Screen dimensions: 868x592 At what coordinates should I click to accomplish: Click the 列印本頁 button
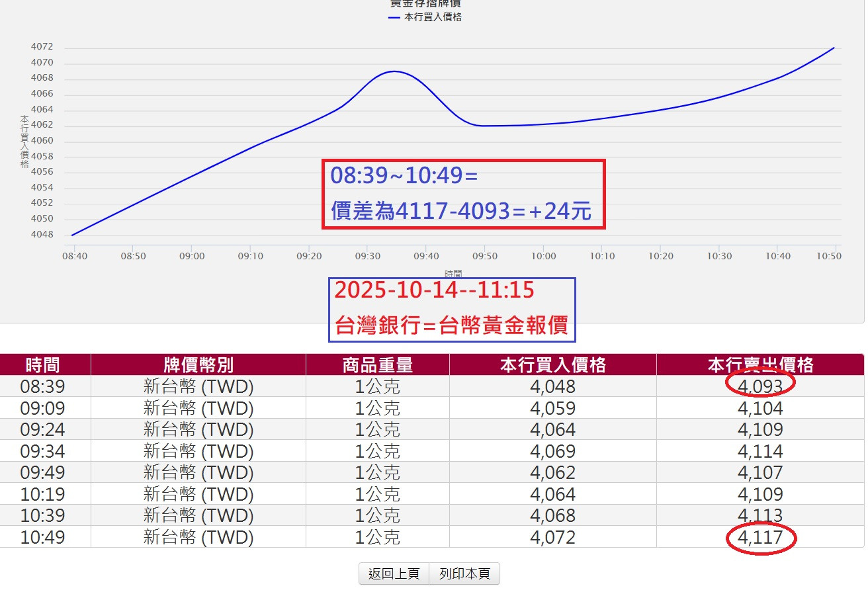465,573
